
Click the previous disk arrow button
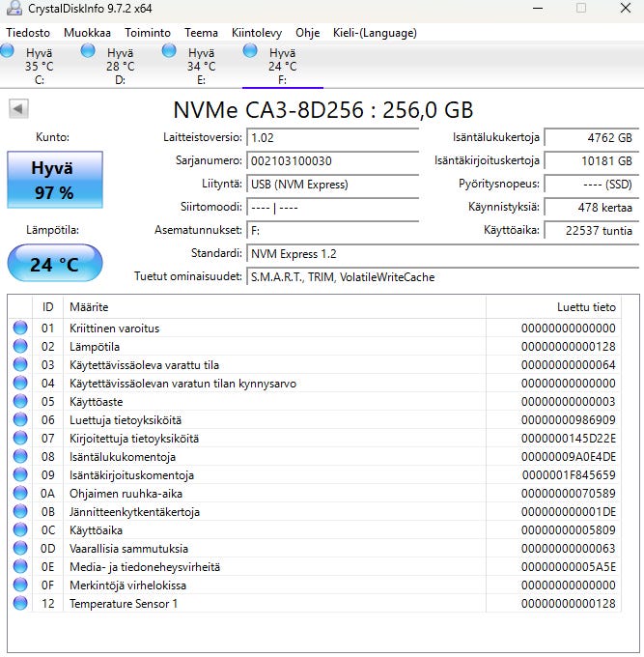click(18, 109)
